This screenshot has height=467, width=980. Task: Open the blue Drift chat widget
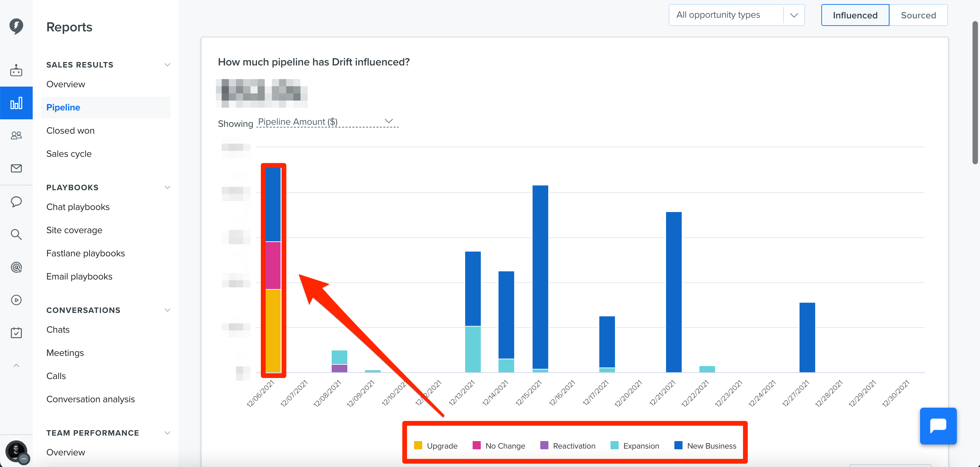(x=938, y=425)
